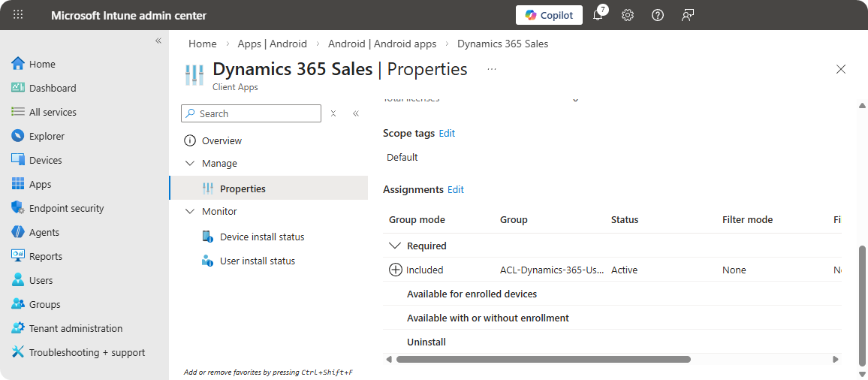Screen dimensions: 868x380
Task: Open the notifications bell icon
Action: click(598, 15)
